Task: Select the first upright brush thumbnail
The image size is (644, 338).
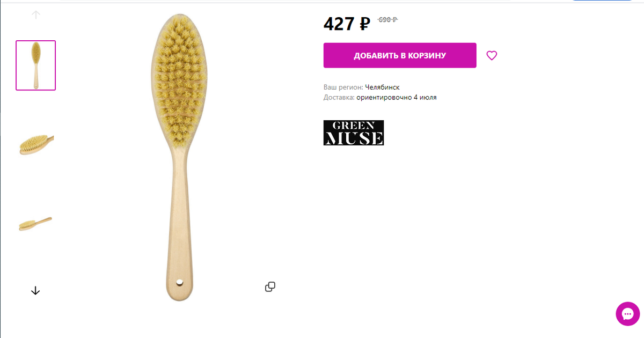Action: pyautogui.click(x=35, y=65)
